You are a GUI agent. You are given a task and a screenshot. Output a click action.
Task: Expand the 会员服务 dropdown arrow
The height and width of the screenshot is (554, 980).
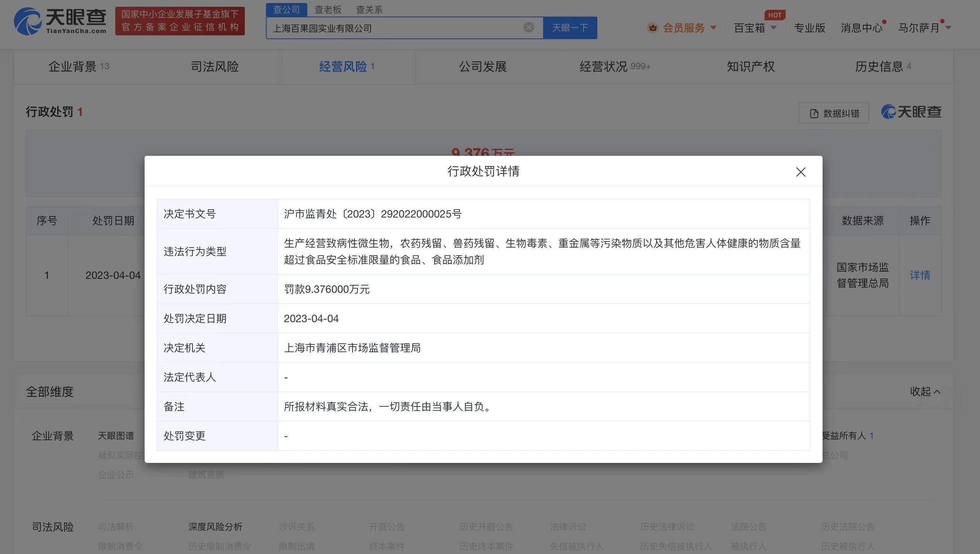(713, 28)
